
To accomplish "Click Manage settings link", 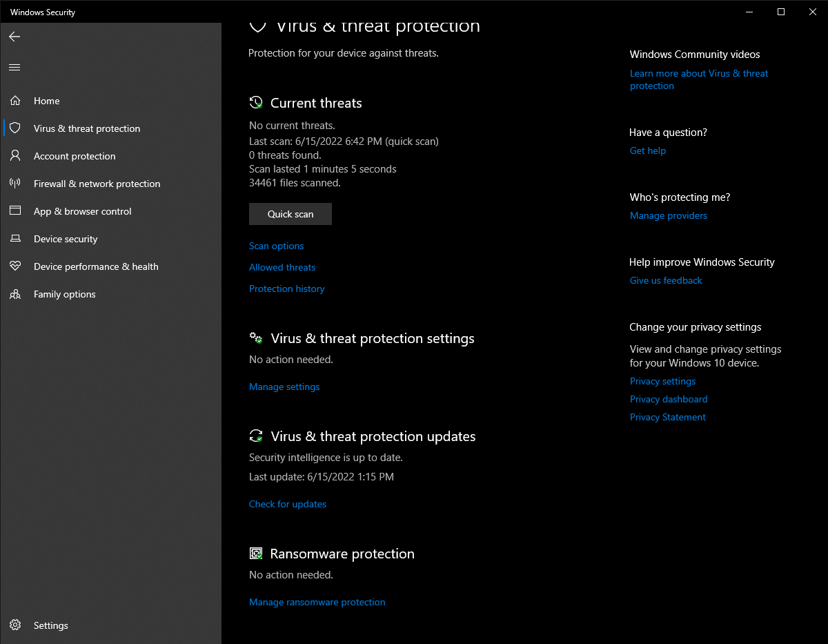I will click(x=284, y=387).
